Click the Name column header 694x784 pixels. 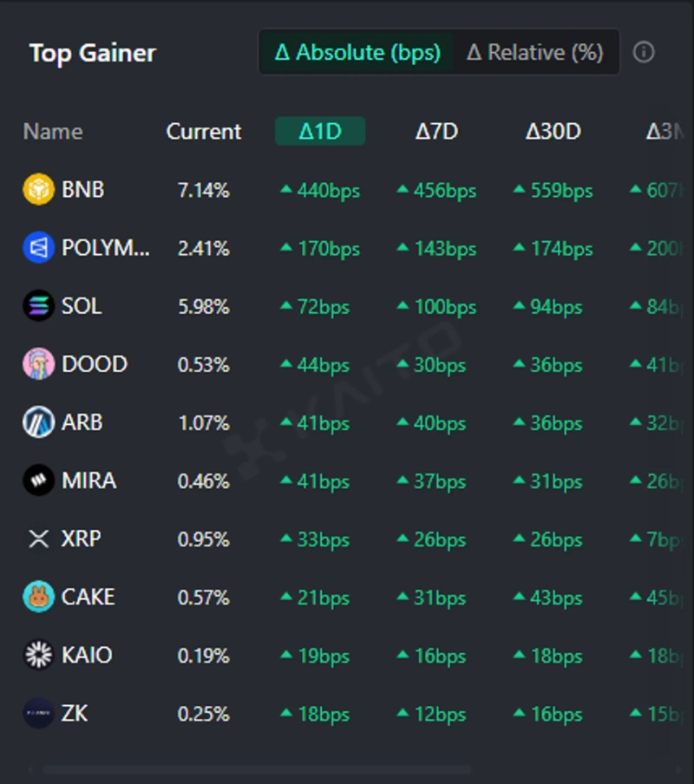point(53,132)
